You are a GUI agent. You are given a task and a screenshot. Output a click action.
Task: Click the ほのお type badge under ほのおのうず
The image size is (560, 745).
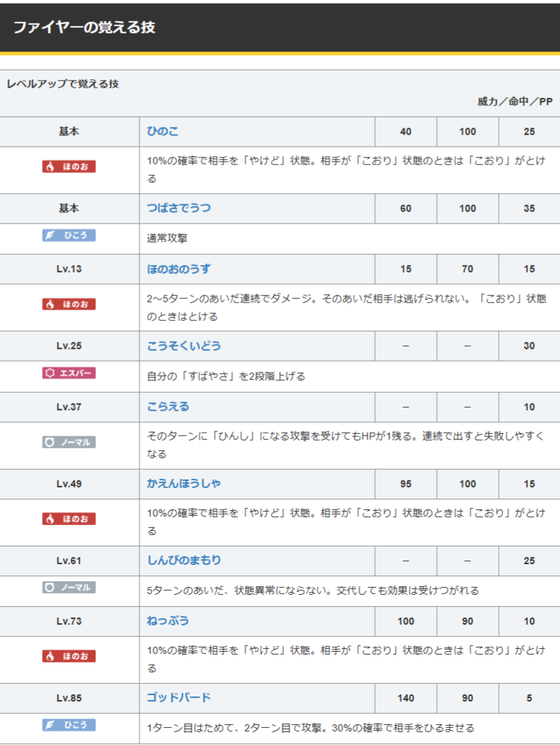coord(68,304)
